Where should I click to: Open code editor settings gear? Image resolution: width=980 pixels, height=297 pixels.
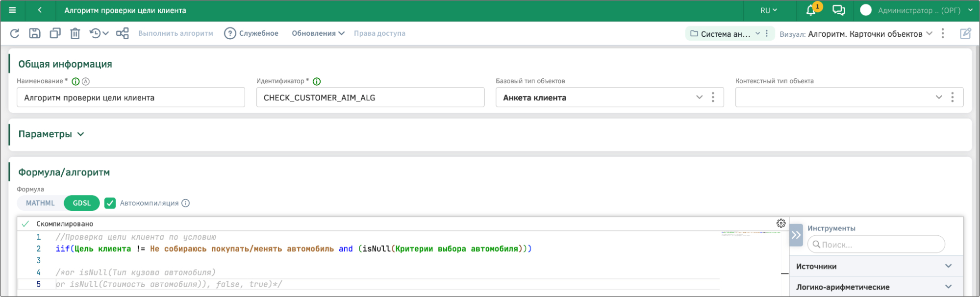pyautogui.click(x=781, y=223)
